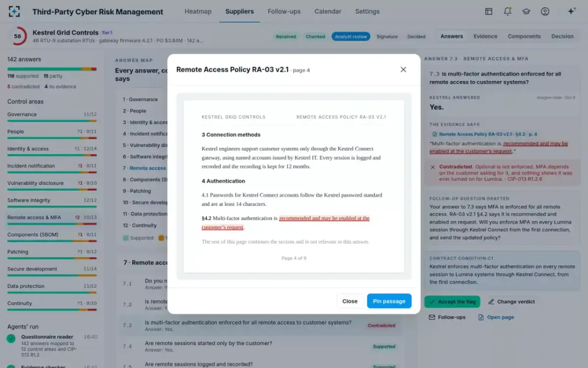This screenshot has height=368, width=588.
Task: Switch to the Heatmap tab
Action: 198,11
